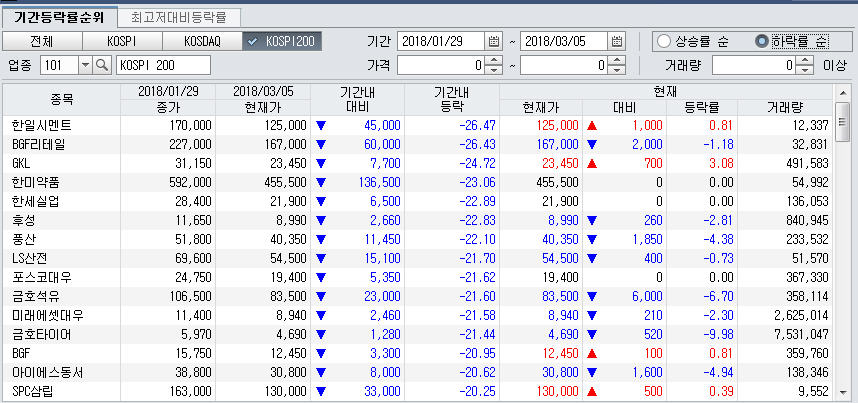Select the LS산전 stock row
This screenshot has height=403, width=858.
418,258
